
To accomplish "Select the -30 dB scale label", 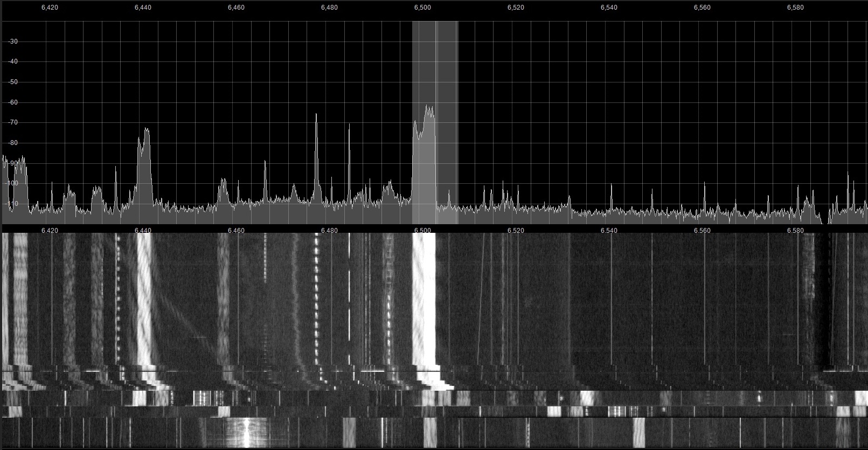I will (x=13, y=41).
